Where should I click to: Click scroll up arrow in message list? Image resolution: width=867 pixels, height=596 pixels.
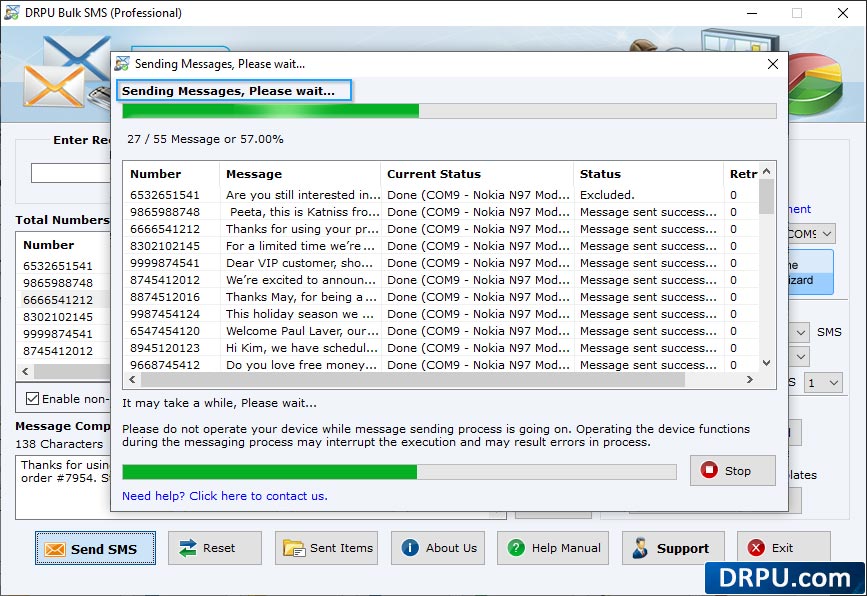(766, 171)
